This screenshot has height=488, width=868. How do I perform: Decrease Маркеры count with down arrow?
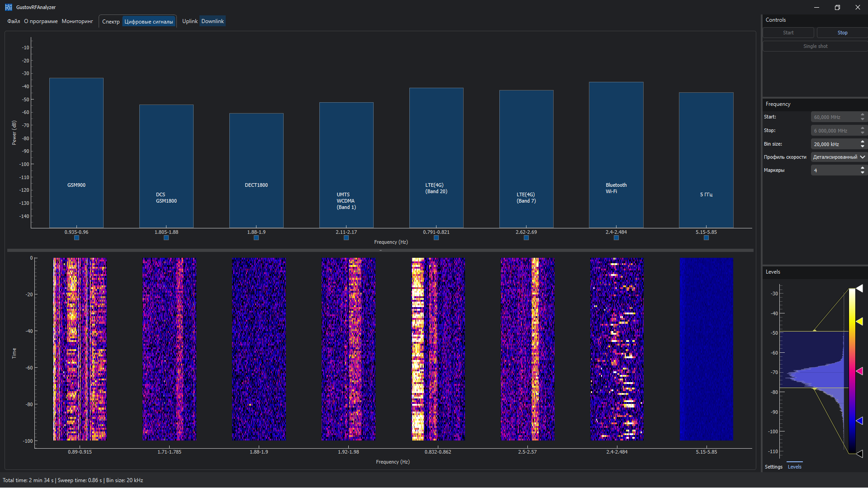coord(863,172)
